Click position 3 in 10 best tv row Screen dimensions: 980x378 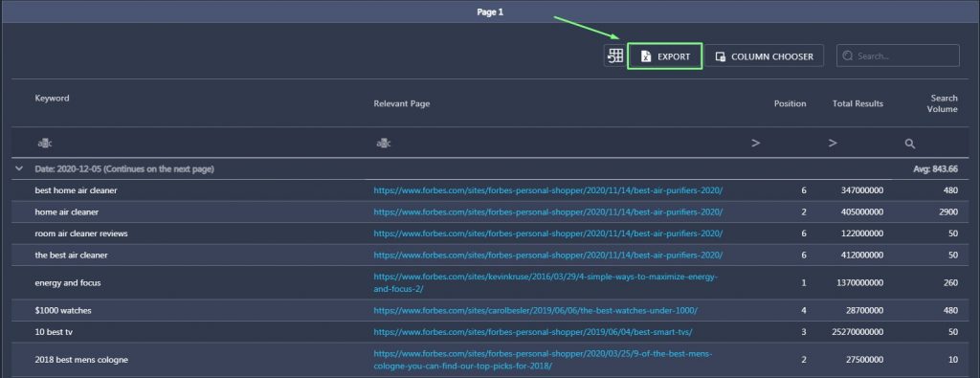[x=803, y=332]
